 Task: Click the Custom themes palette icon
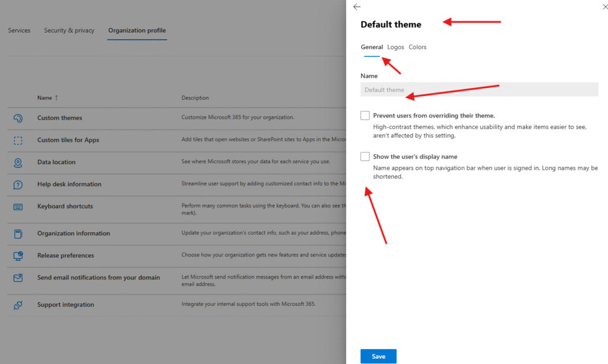[18, 118]
